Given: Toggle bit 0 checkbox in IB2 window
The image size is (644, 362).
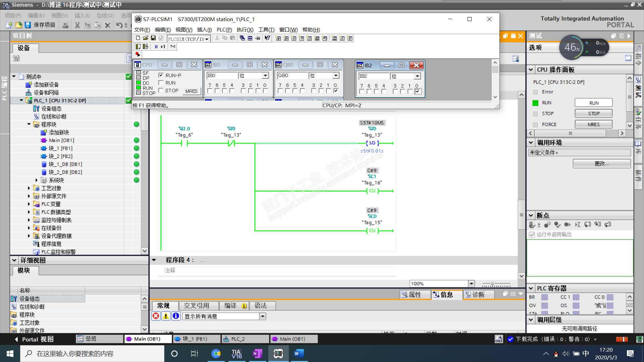Looking at the screenshot, I should (417, 92).
